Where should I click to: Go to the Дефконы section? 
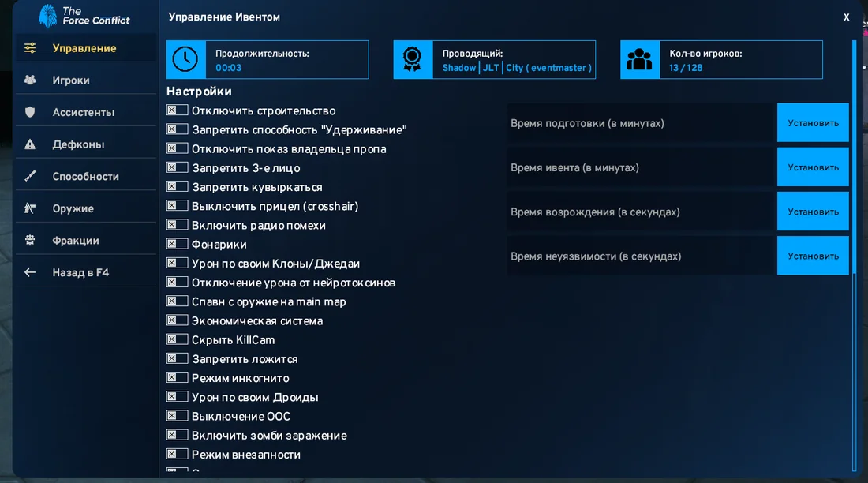86,144
